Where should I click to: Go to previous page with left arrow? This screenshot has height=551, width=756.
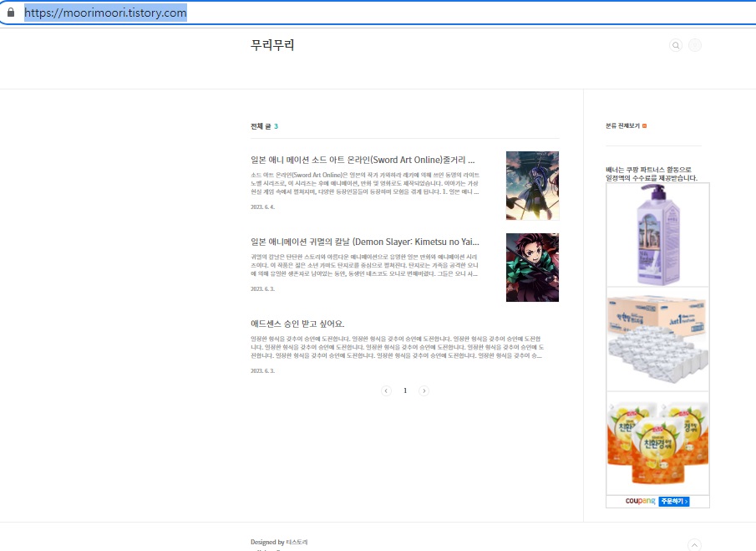pos(386,390)
